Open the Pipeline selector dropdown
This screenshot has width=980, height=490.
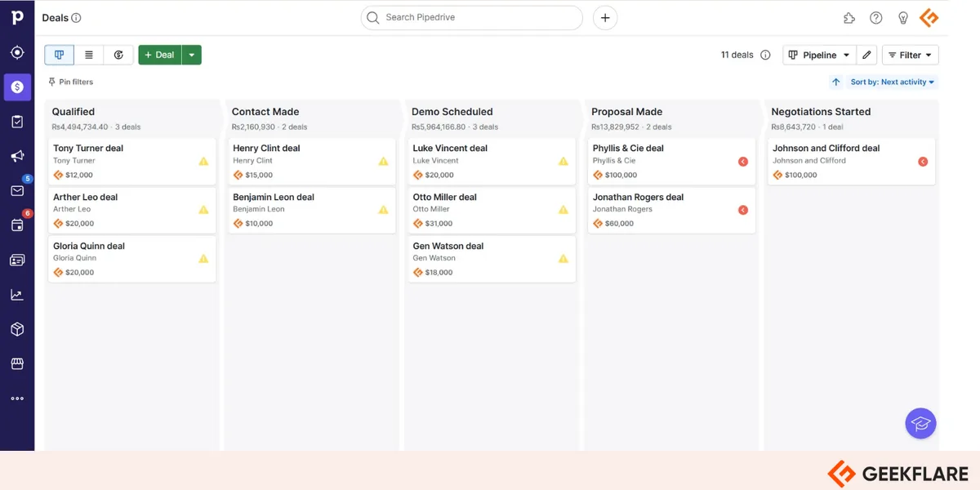[819, 55]
